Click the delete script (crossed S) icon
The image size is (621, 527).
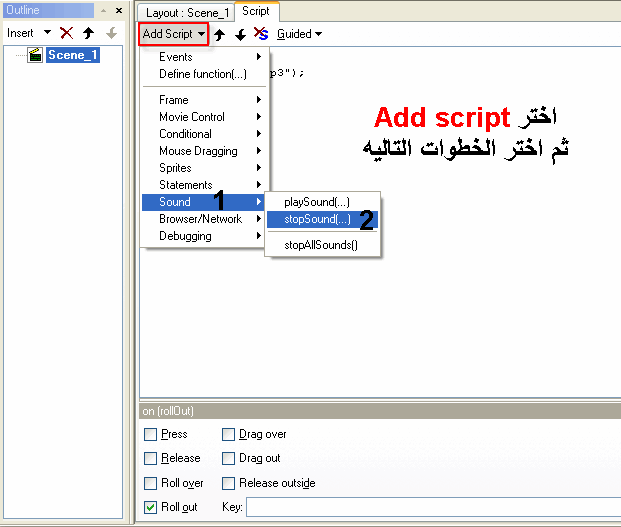point(260,34)
